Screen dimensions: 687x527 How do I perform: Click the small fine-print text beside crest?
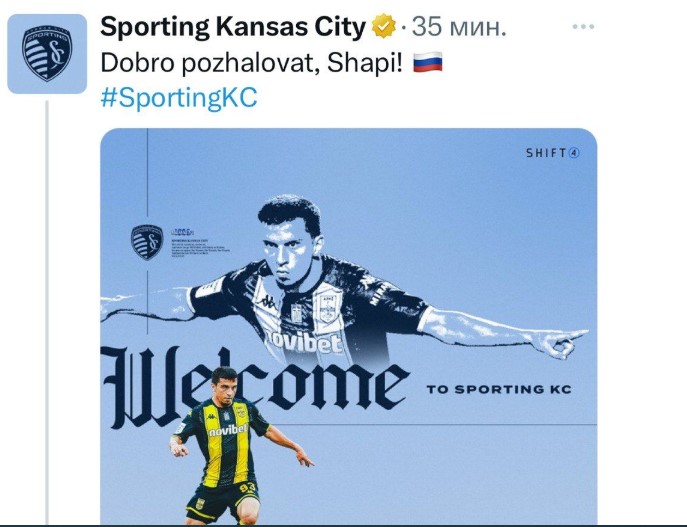click(200, 243)
